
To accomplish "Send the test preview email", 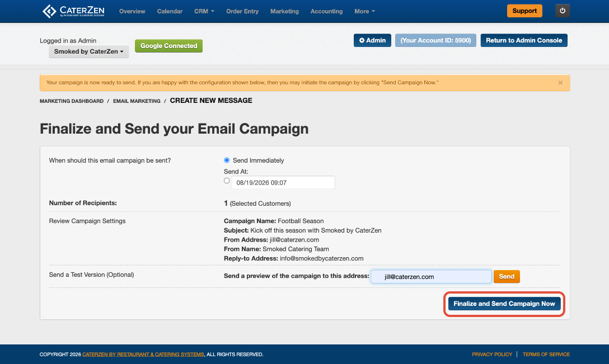I will click(507, 276).
